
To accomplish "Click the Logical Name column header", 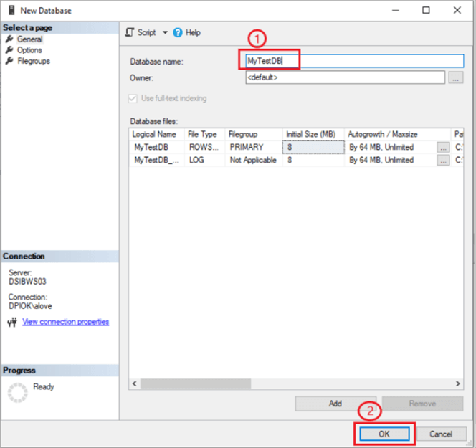I will click(x=155, y=134).
